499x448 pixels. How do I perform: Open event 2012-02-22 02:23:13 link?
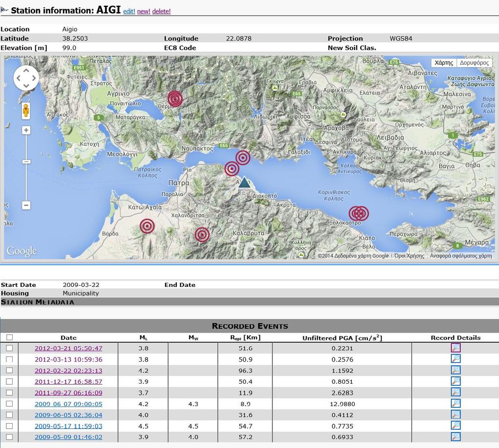tap(68, 371)
